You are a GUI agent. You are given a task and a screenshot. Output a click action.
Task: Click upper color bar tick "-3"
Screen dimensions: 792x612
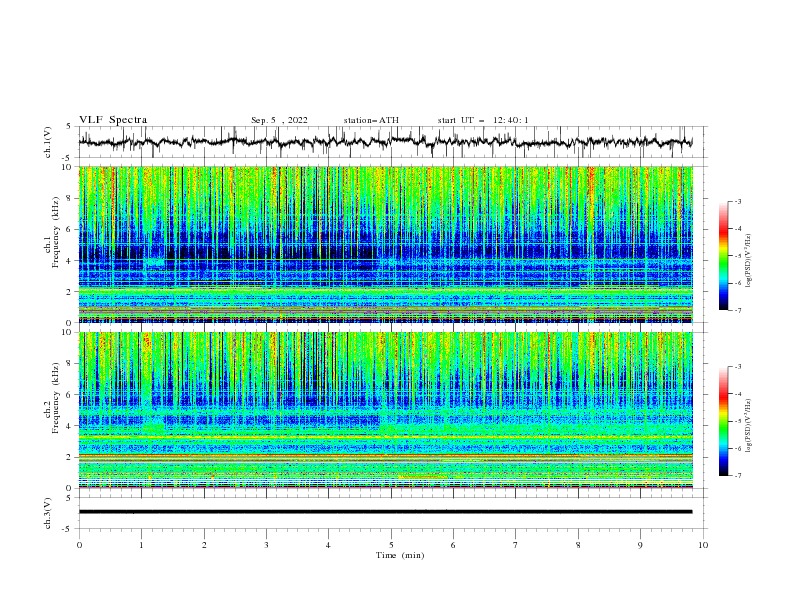point(738,201)
